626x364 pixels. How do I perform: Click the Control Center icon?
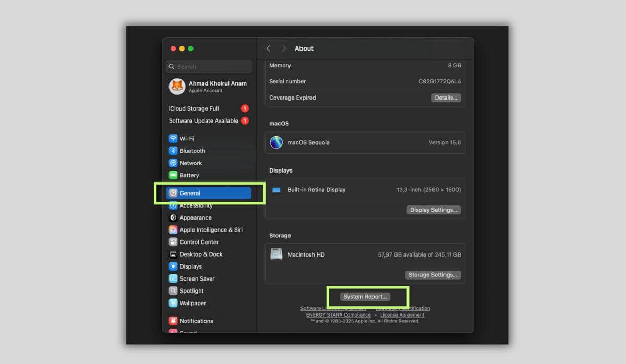(x=174, y=241)
